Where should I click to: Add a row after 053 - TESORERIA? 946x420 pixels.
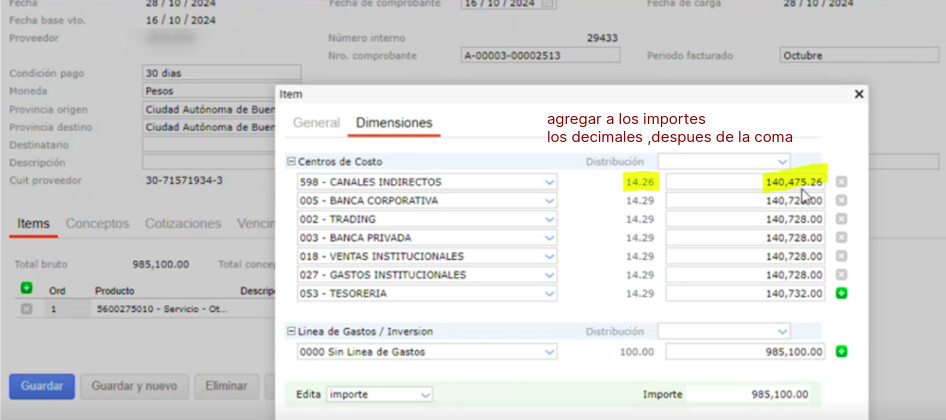841,294
